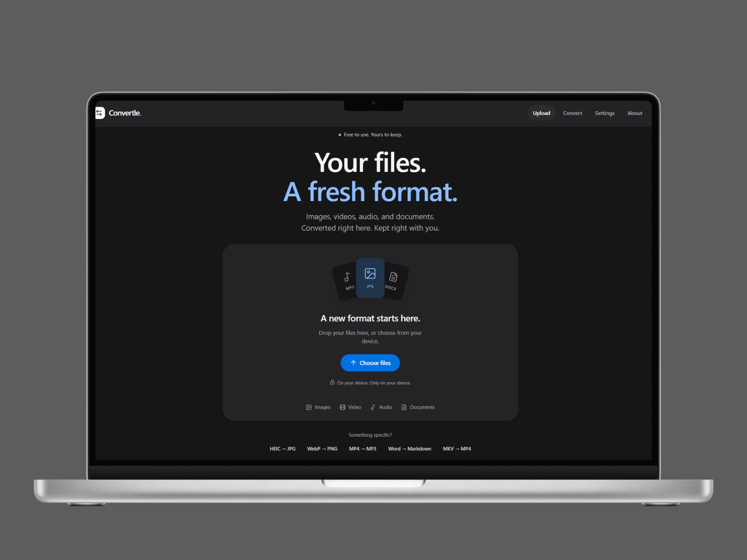Open the Upload tab
The height and width of the screenshot is (560, 747).
click(x=541, y=113)
